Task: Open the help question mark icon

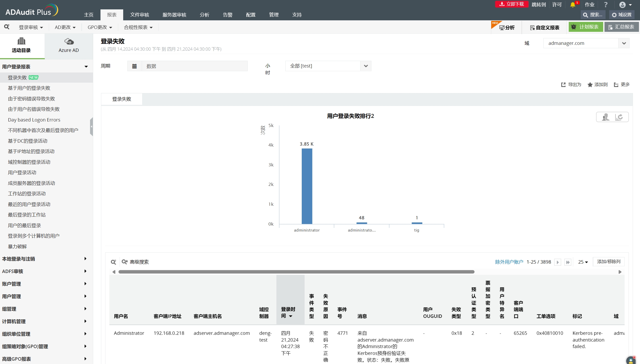Action: tap(606, 5)
